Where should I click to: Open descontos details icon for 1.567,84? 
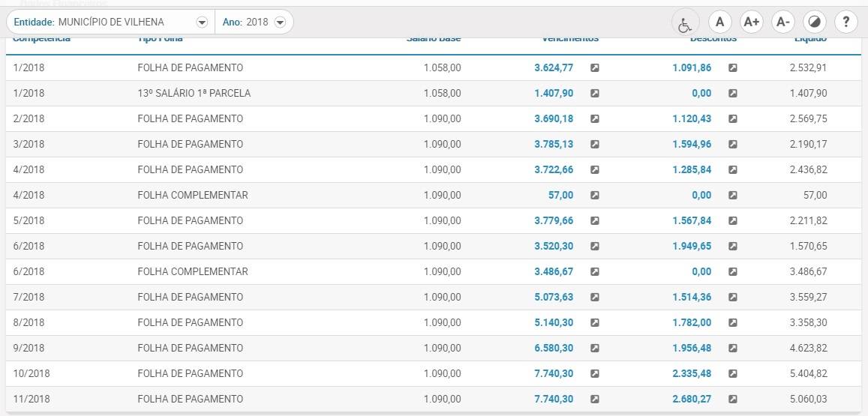(x=732, y=220)
